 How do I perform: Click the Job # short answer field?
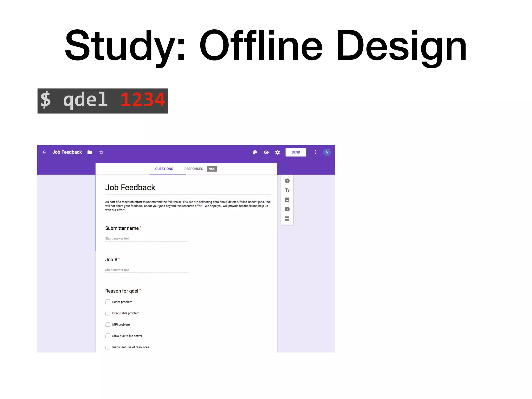(147, 270)
